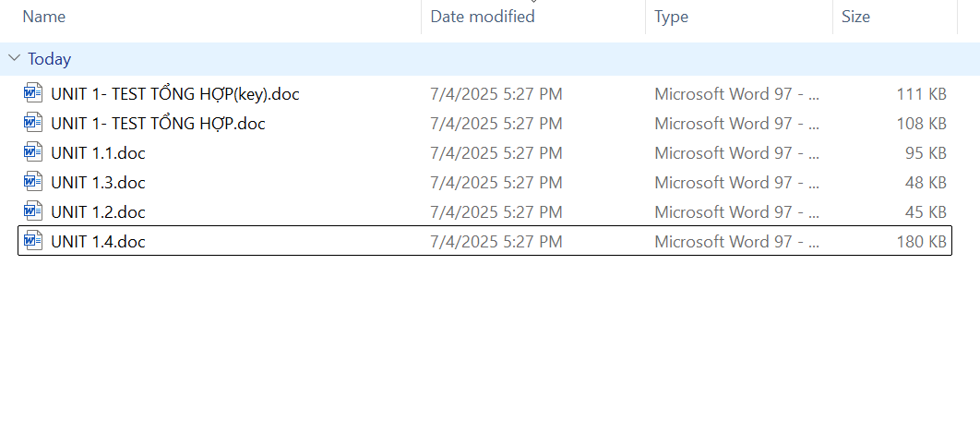
Task: Click Word icon of UNIT 1.3.doc
Action: [33, 182]
